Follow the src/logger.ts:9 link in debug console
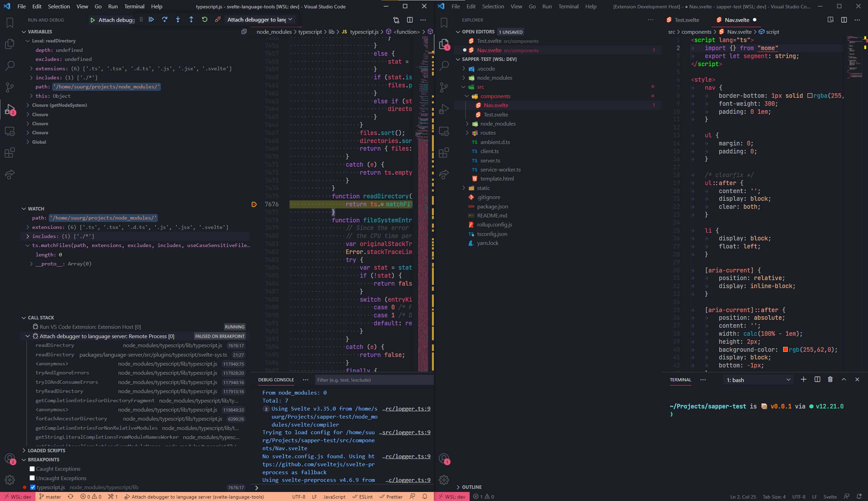This screenshot has height=501, width=868. (406, 432)
